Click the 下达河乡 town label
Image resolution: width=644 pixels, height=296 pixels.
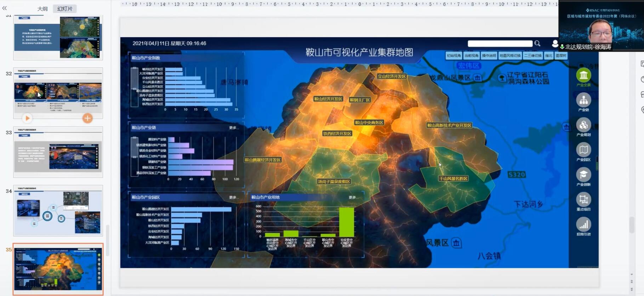coord(529,204)
